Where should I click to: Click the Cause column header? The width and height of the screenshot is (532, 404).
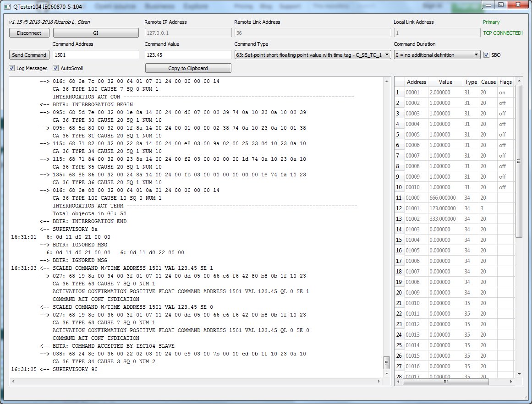[x=488, y=82]
